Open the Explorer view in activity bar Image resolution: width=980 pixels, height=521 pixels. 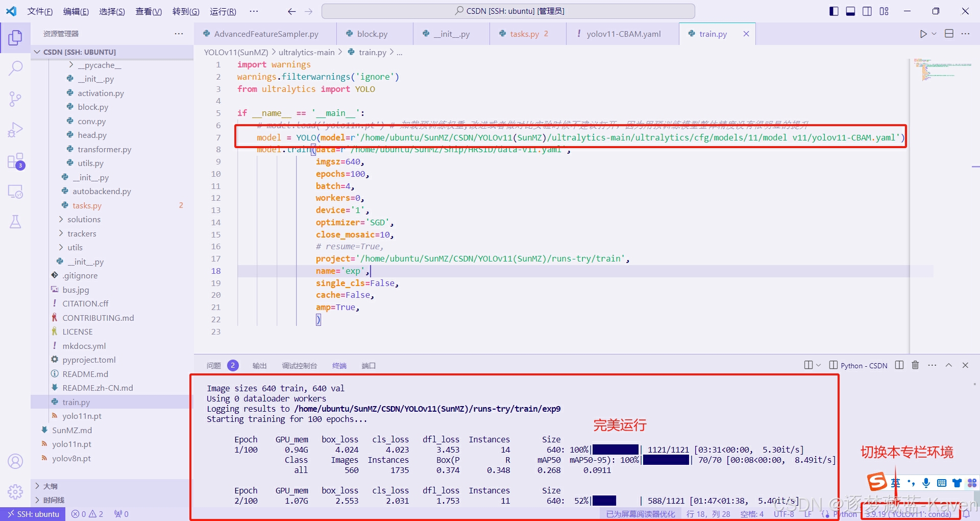tap(15, 37)
